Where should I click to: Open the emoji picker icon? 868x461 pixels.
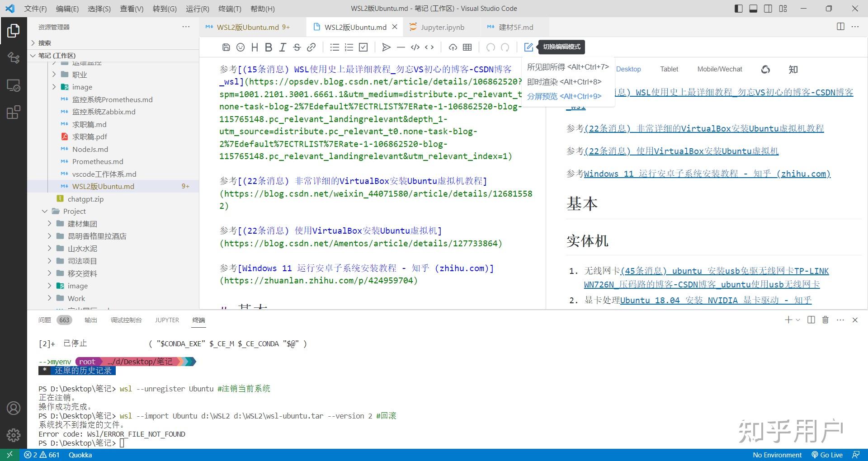click(x=240, y=47)
